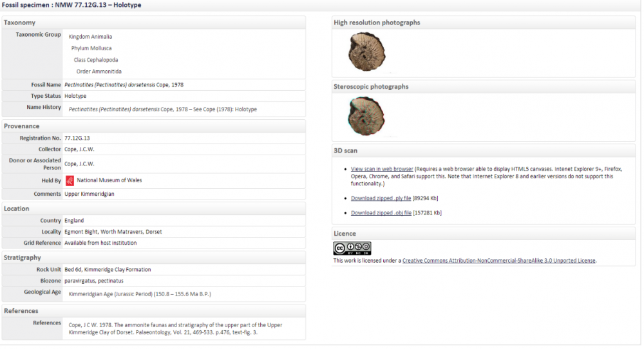644x349 pixels.
Task: Download the zipped .ply file
Action: 381,198
